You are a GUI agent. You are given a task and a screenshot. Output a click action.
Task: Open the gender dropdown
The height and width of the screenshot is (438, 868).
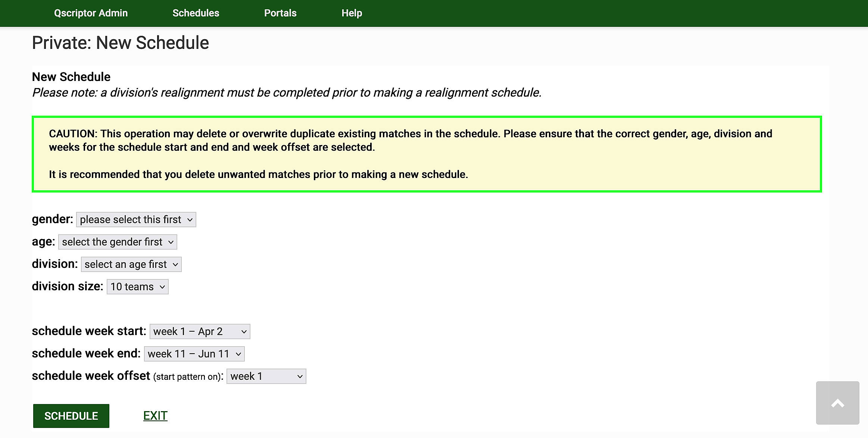point(136,219)
